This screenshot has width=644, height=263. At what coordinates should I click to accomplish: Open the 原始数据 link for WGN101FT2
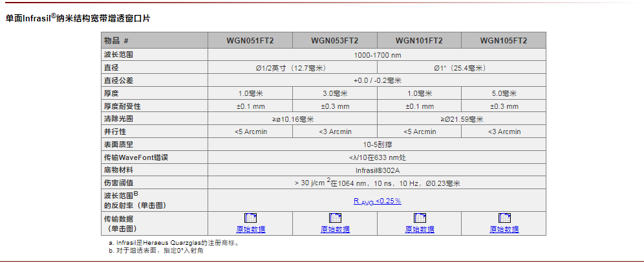click(420, 229)
